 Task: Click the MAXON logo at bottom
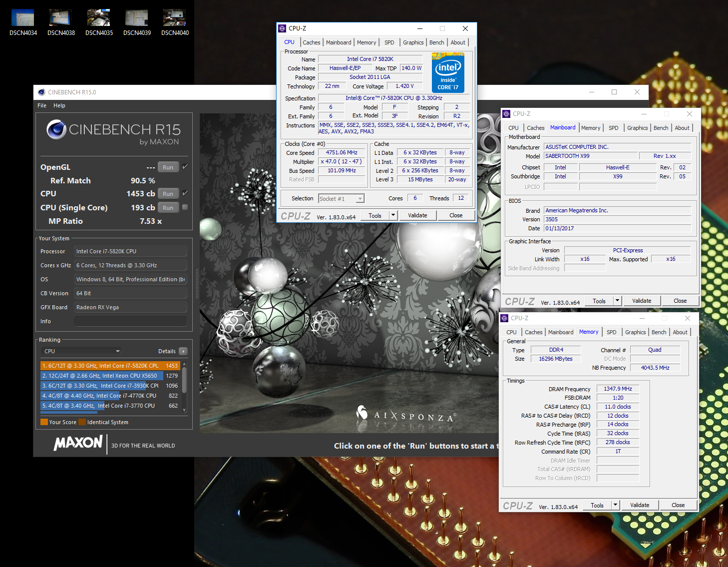[78, 443]
